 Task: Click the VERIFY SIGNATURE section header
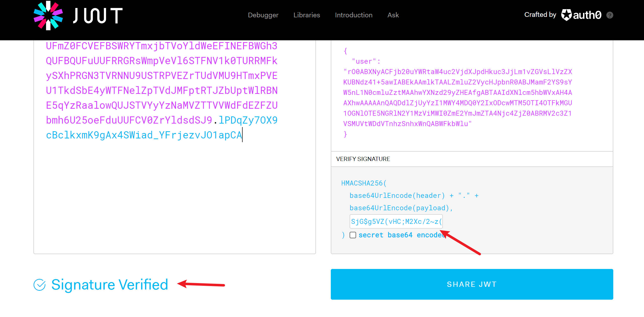tap(363, 159)
